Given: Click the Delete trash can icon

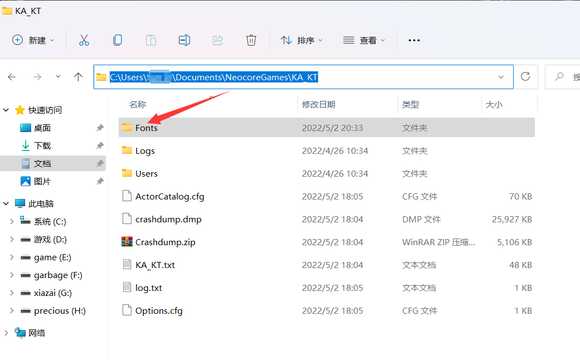Looking at the screenshot, I should [251, 40].
